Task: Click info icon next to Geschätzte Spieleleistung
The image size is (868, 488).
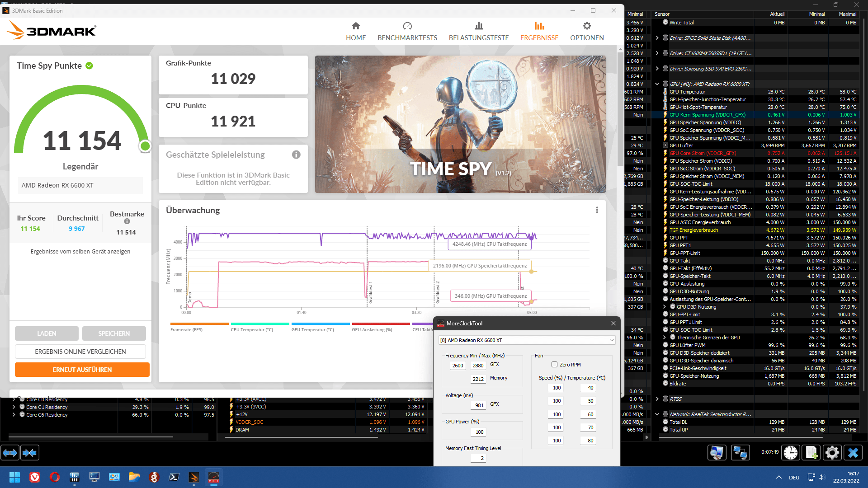Action: [x=296, y=155]
